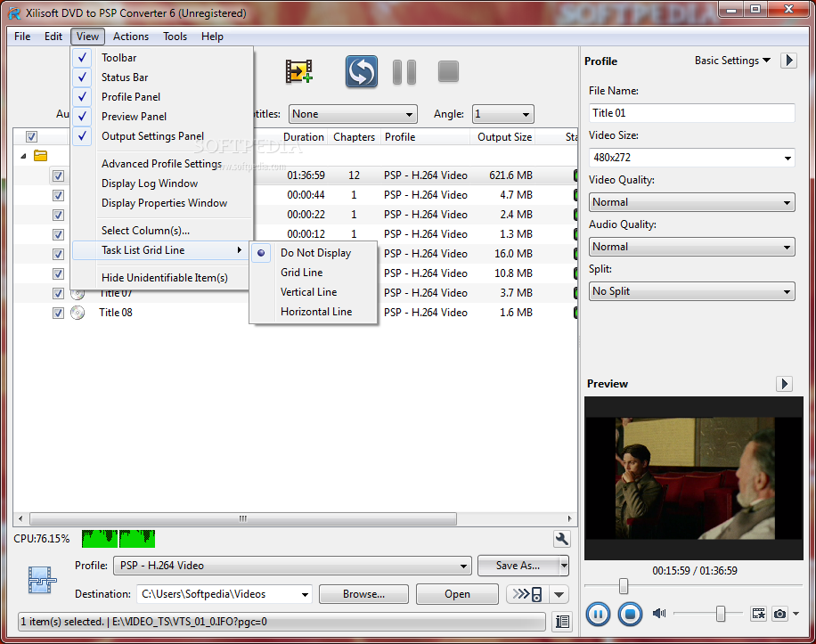Click the folder icon in the task list
816x644 pixels.
pos(41,156)
